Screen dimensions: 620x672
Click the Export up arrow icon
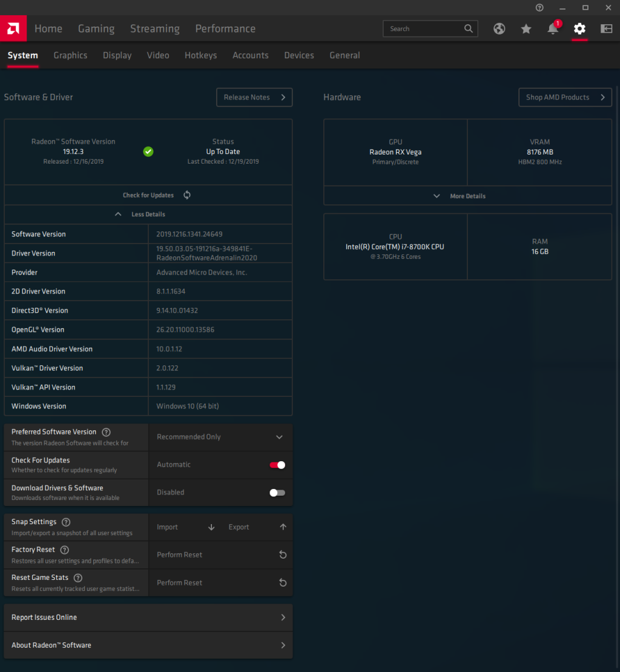[283, 527]
